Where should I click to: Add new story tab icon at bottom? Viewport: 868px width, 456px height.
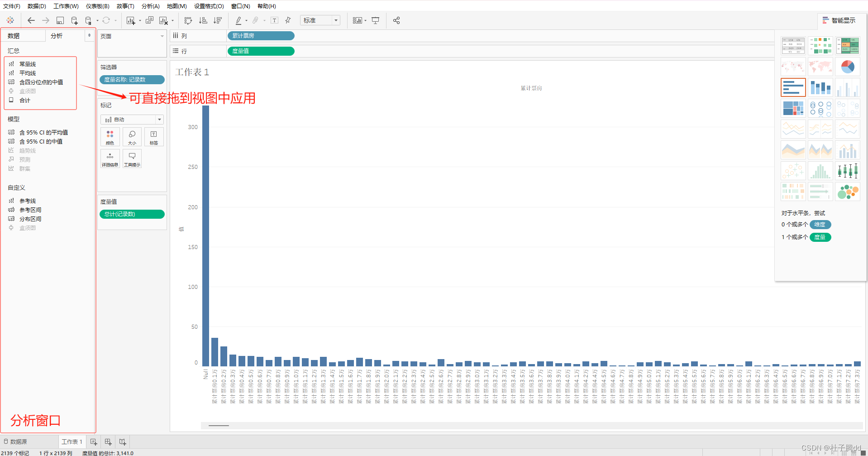pos(123,442)
